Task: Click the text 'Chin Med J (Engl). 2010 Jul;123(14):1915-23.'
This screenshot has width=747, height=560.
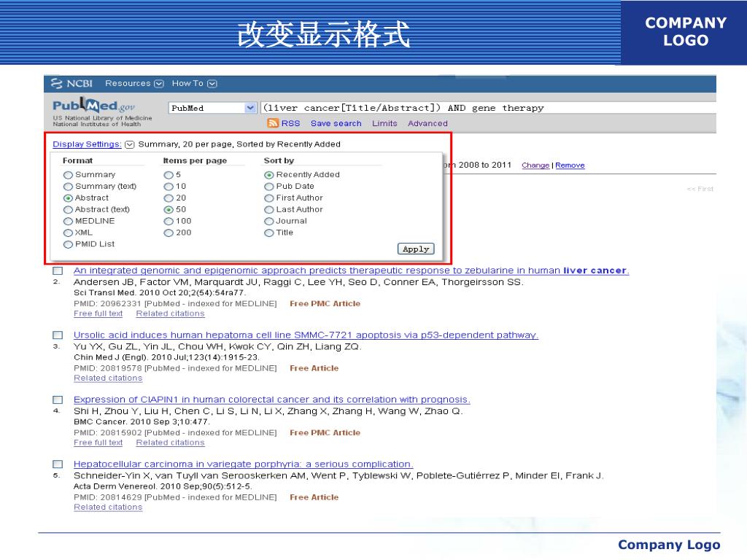Action: click(166, 357)
